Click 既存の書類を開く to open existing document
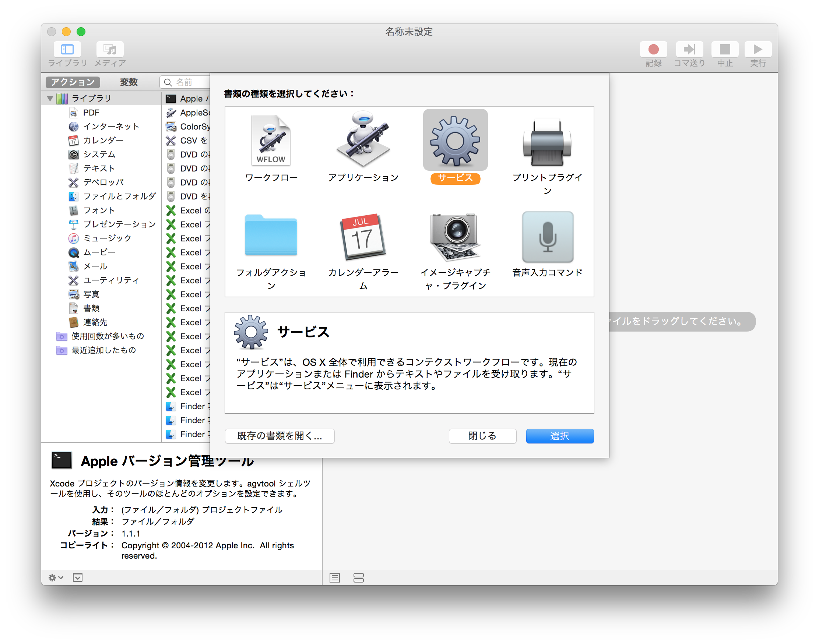This screenshot has width=819, height=644. (279, 436)
